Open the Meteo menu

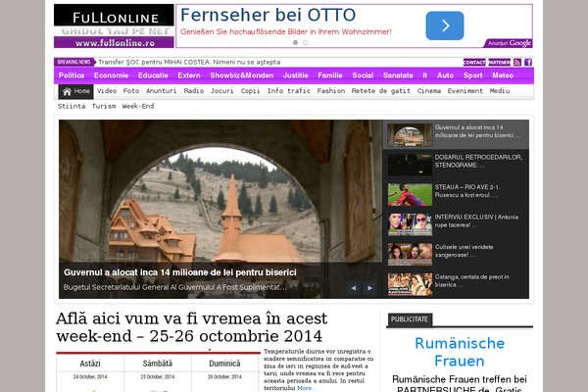503,75
